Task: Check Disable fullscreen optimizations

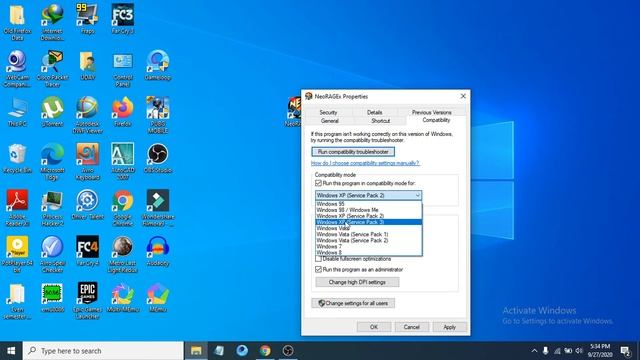Action: 318,259
